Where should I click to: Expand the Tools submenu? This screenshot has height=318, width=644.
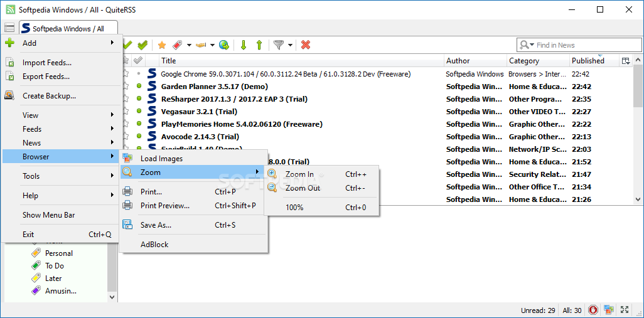pyautogui.click(x=112, y=176)
